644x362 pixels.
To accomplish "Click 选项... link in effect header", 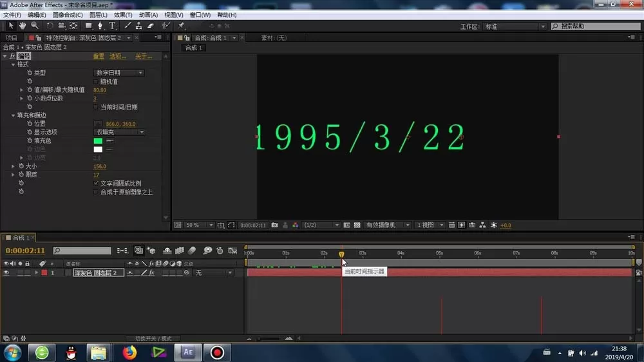I will pyautogui.click(x=117, y=56).
